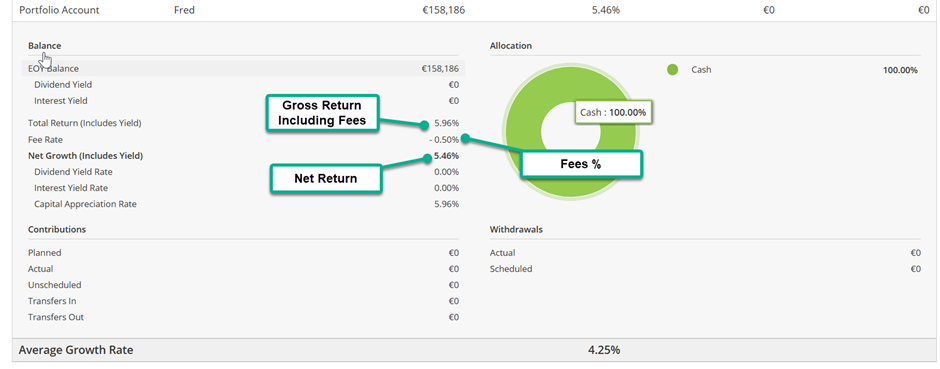Image resolution: width=940 pixels, height=369 pixels.
Task: Click Total Return (Includes Yield) label
Action: pyautogui.click(x=85, y=123)
